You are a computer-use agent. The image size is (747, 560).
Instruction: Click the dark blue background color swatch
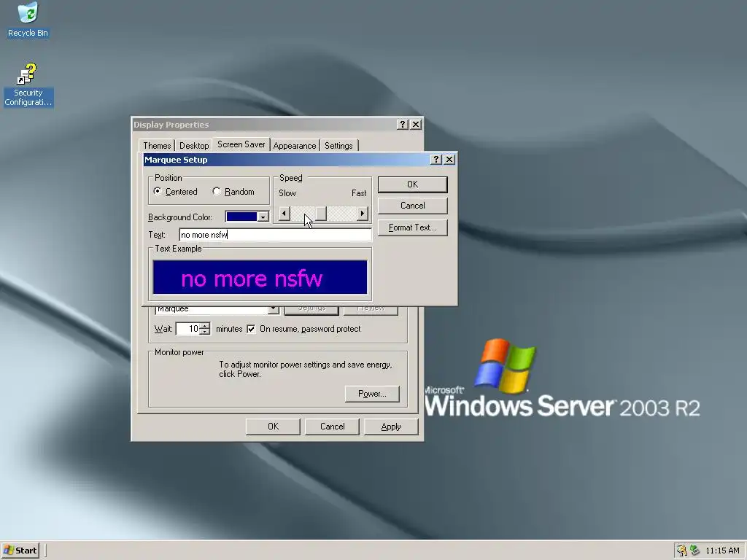[241, 217]
